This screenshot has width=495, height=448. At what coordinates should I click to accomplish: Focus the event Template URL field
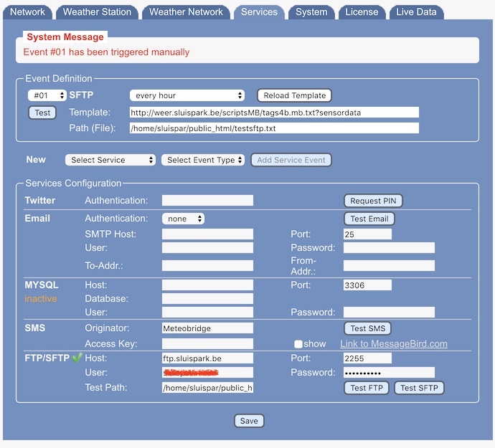click(x=274, y=113)
